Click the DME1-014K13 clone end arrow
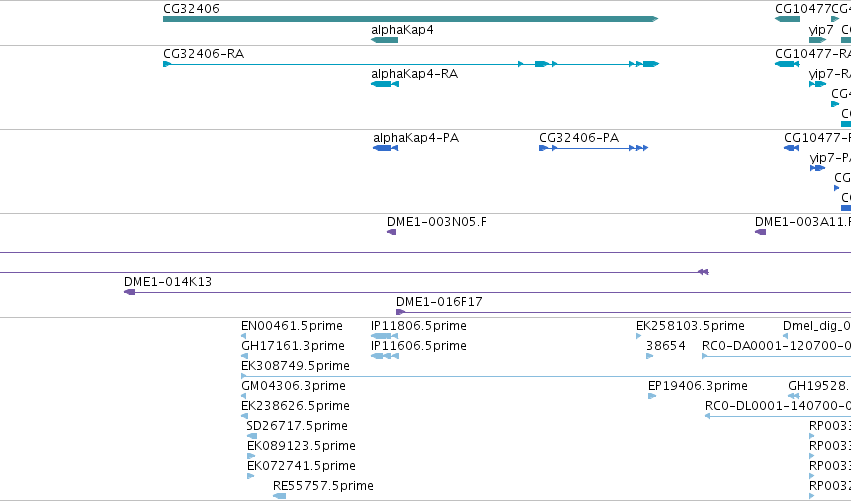The width and height of the screenshot is (851, 501). click(x=129, y=292)
